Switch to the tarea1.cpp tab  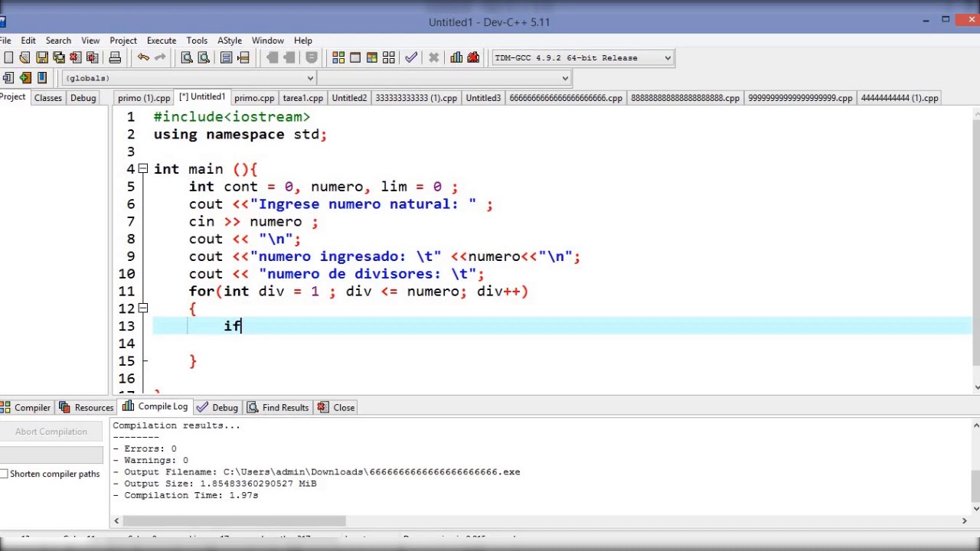pos(303,98)
